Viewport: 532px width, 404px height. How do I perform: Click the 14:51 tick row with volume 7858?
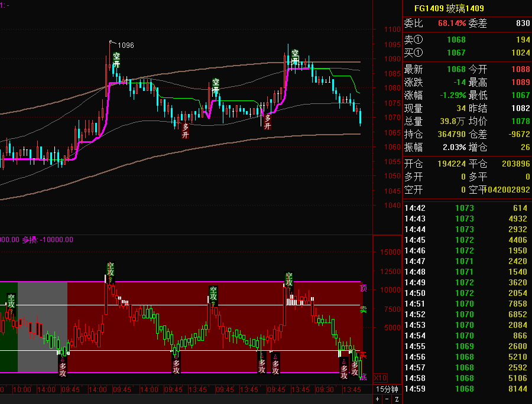[467, 304]
